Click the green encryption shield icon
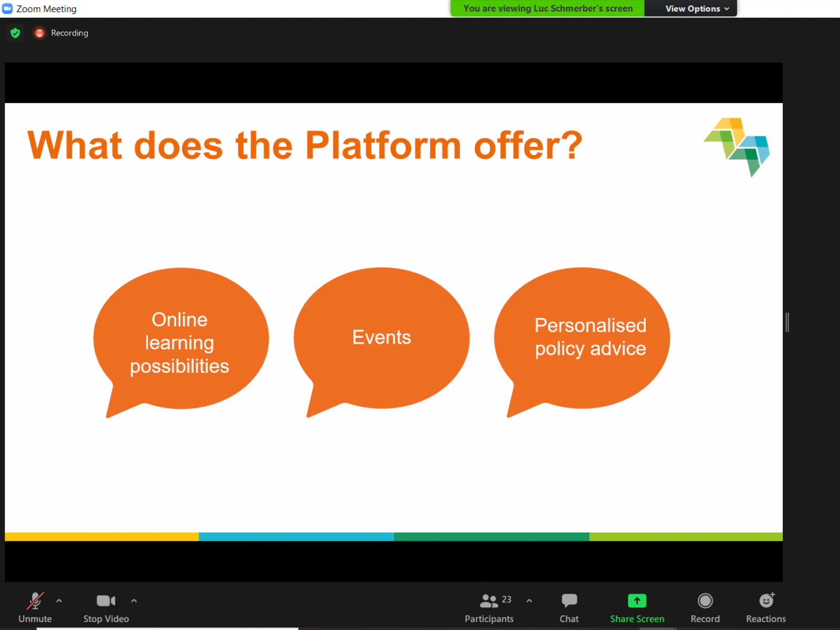This screenshot has height=630, width=840. point(15,33)
